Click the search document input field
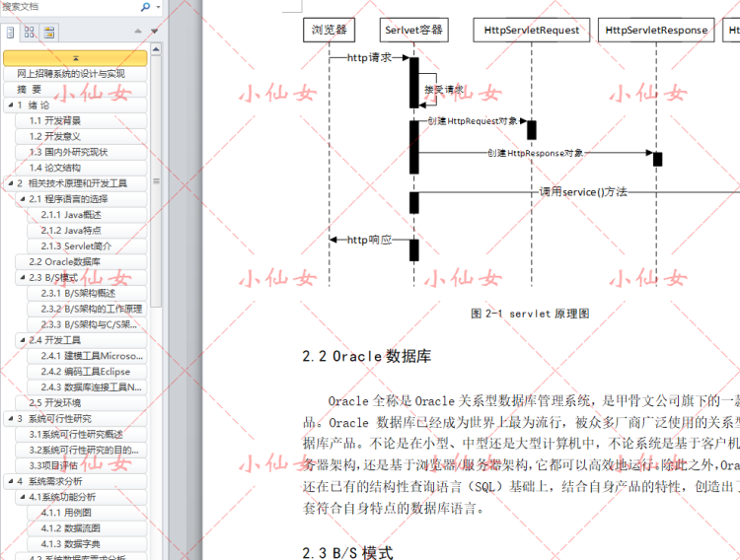 [x=70, y=7]
